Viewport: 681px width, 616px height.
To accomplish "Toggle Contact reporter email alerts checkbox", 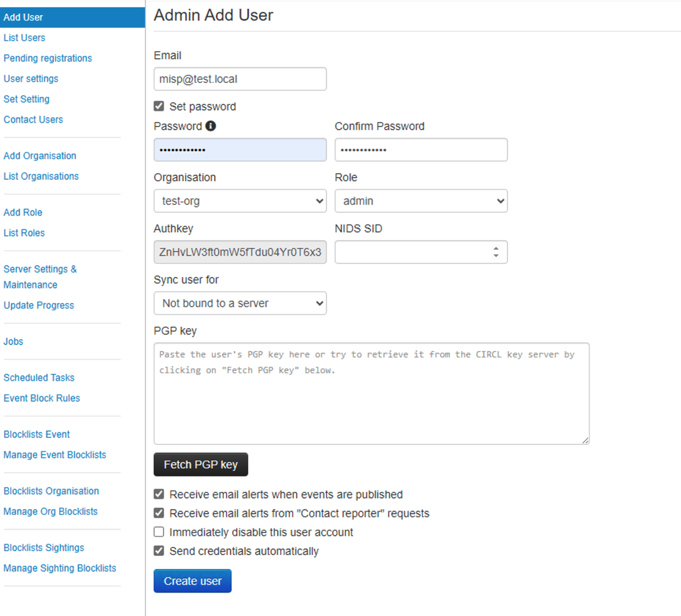I will [x=159, y=513].
